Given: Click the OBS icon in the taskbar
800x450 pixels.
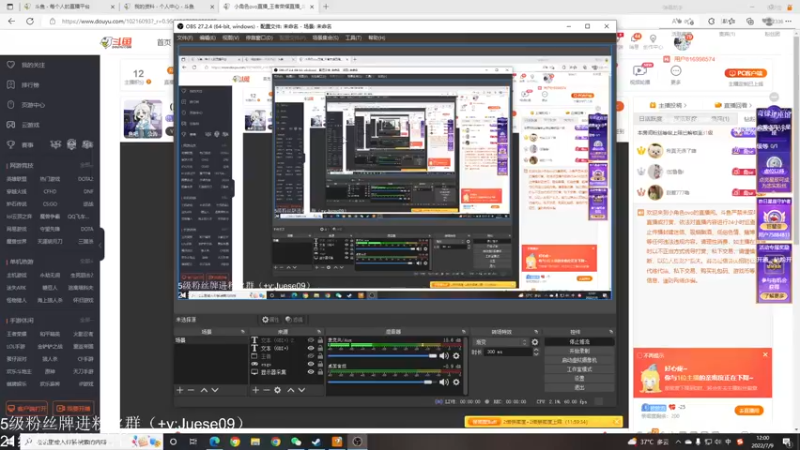Looking at the screenshot, I should pyautogui.click(x=357, y=441).
